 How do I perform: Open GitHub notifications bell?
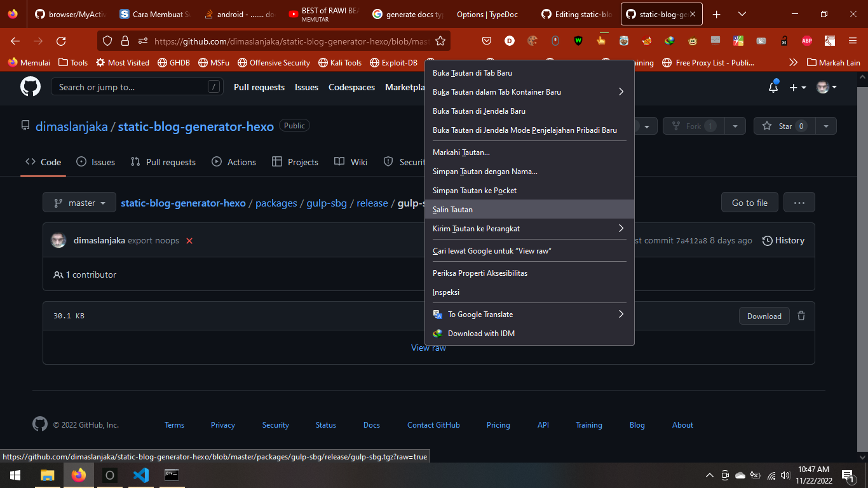click(x=773, y=87)
